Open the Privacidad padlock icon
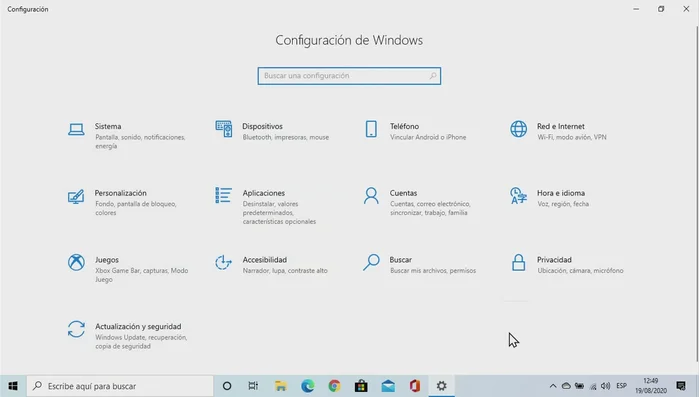The width and height of the screenshot is (699, 397). pyautogui.click(x=518, y=262)
